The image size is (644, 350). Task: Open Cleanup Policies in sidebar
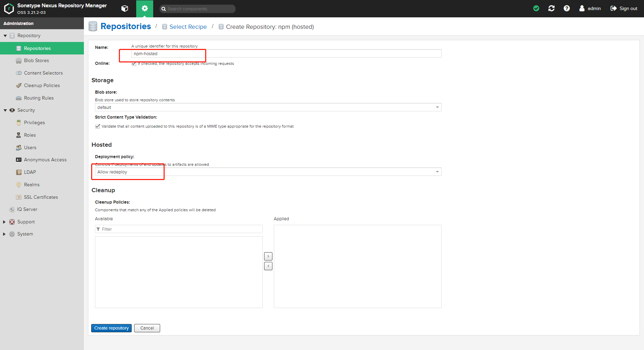tap(42, 85)
